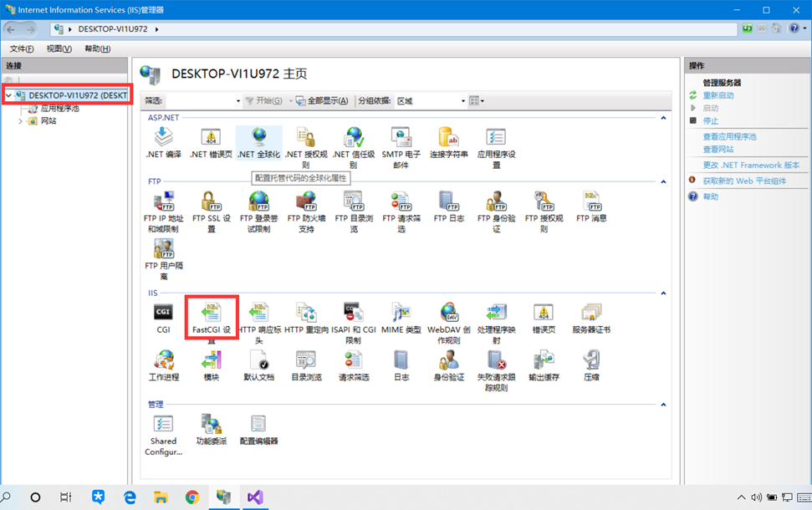The height and width of the screenshot is (510, 812).
Task: Open 功能委派 feature
Action: pyautogui.click(x=212, y=430)
